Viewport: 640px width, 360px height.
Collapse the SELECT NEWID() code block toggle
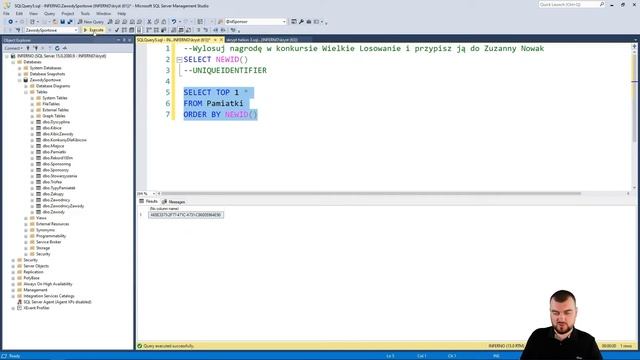pos(179,60)
